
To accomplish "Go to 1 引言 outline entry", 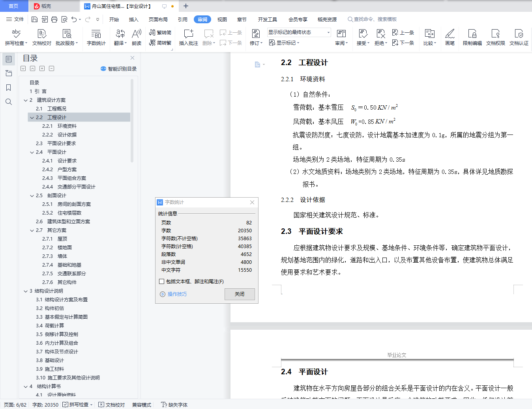I will pyautogui.click(x=38, y=92).
